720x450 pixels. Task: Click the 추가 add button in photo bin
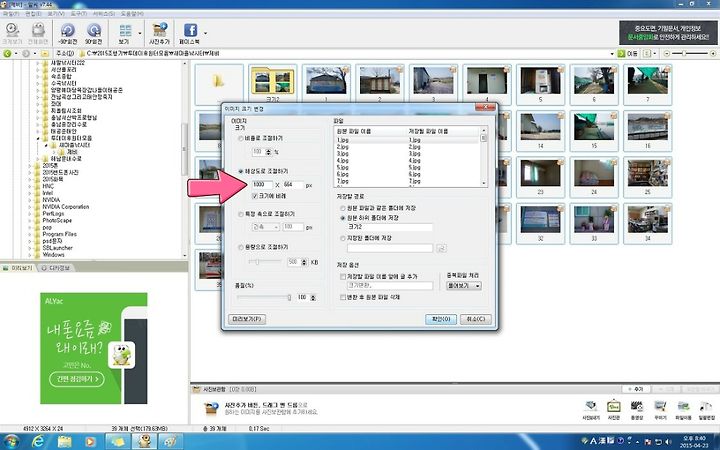pyautogui.click(x=636, y=389)
